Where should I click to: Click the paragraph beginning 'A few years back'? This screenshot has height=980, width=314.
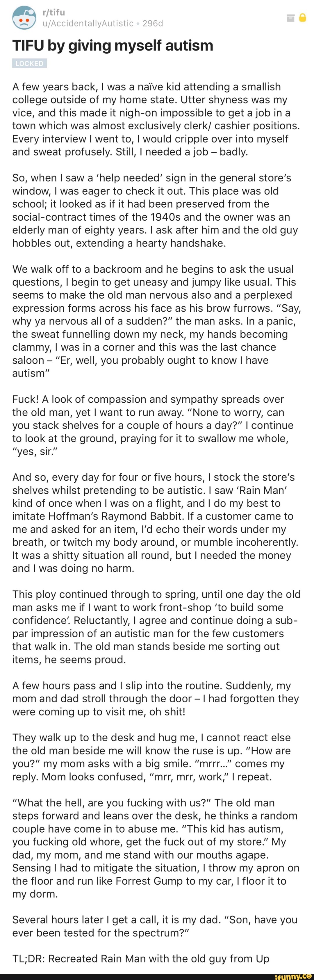click(x=156, y=119)
